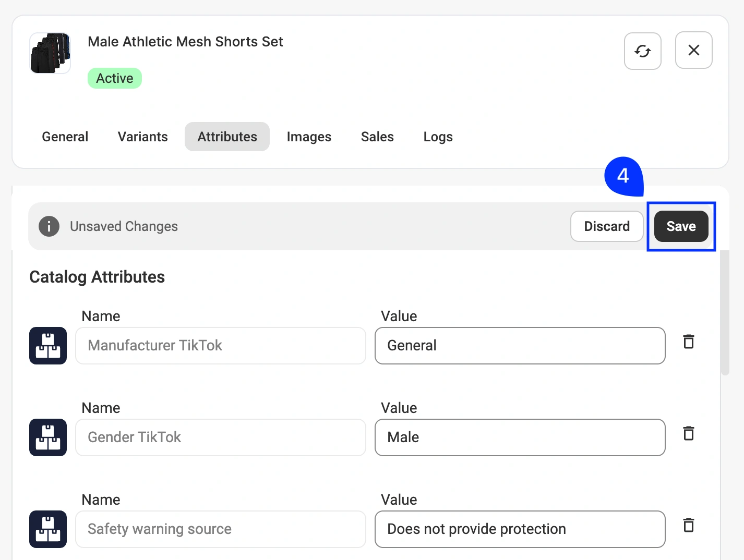Viewport: 744px width, 560px height.
Task: Click the info icon near Unsaved Changes
Action: pyautogui.click(x=49, y=226)
